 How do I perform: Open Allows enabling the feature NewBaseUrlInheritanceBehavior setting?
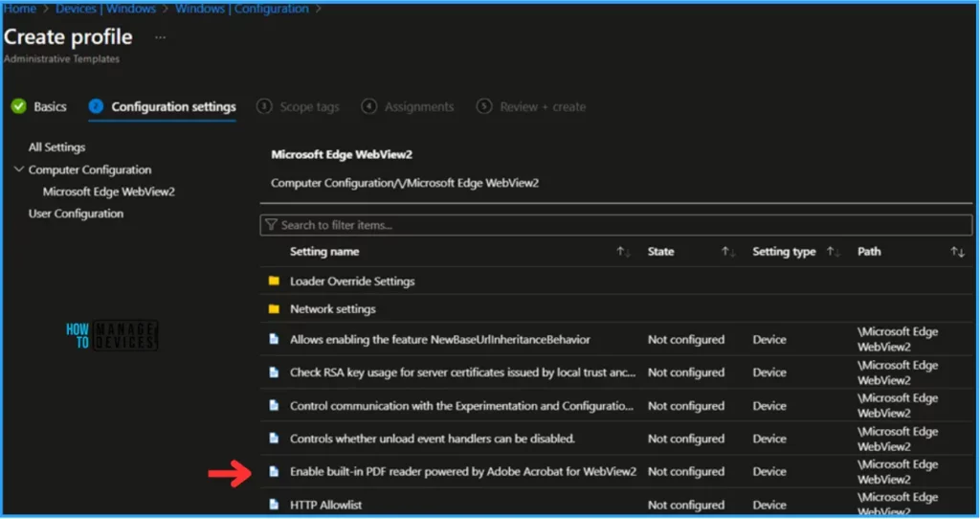point(440,340)
